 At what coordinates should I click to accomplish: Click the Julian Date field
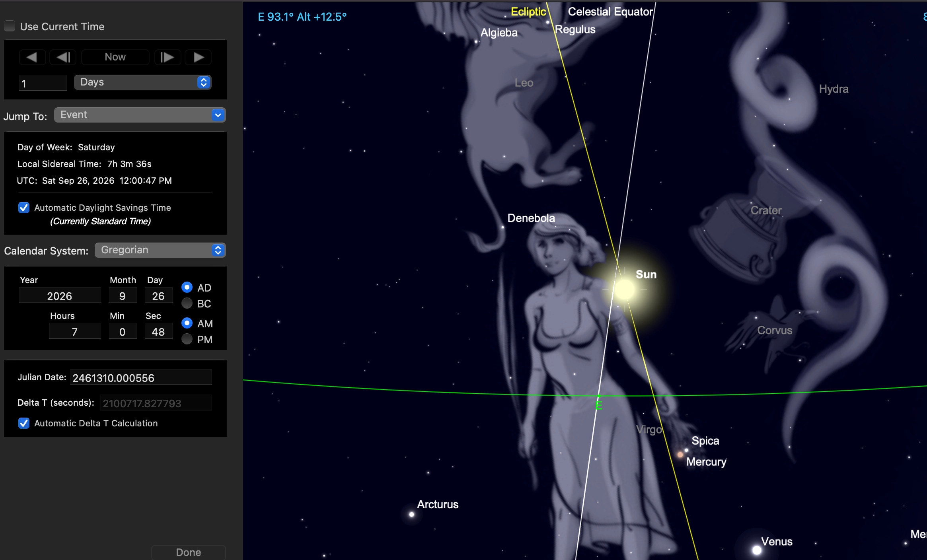point(141,377)
